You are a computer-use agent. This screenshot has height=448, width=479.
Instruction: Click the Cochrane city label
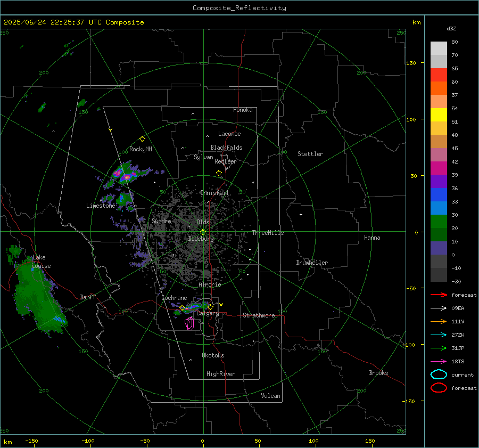pyautogui.click(x=174, y=298)
